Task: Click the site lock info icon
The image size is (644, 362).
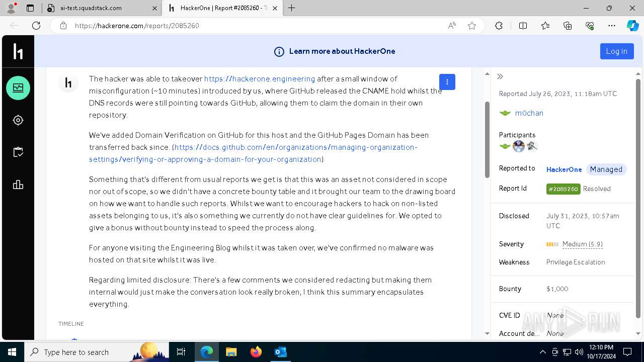Action: [x=63, y=26]
